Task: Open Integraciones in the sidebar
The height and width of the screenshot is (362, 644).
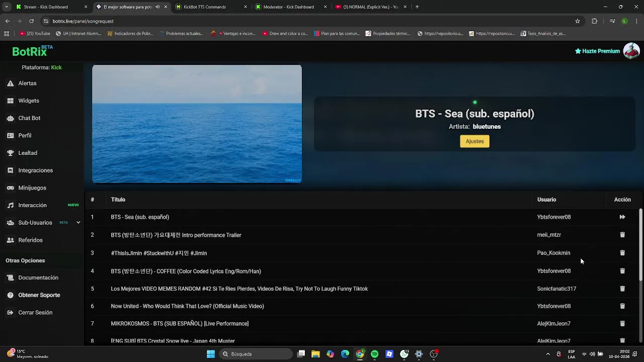Action: click(35, 170)
